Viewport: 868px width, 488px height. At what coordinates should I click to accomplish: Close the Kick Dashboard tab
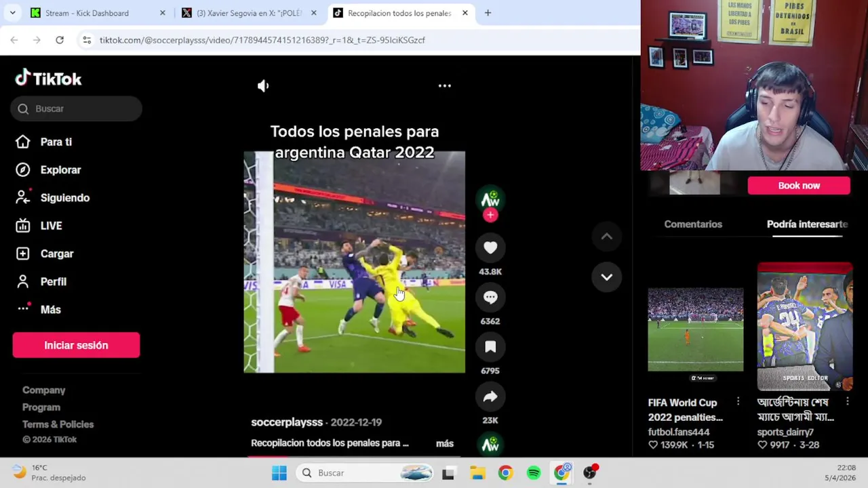coord(162,13)
